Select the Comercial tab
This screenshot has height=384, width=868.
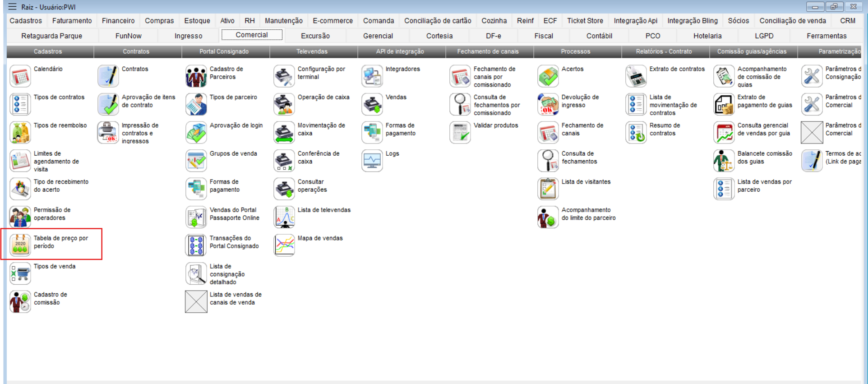point(252,35)
